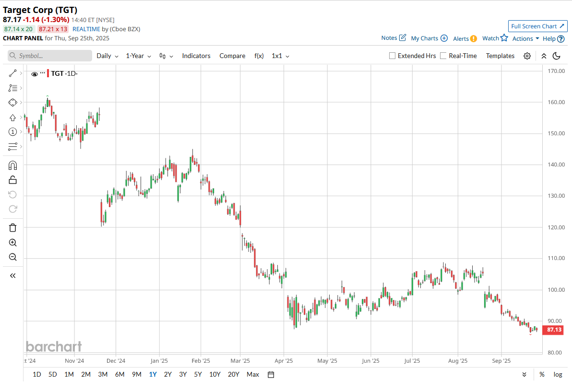Switch to dark mode moon icon

(x=557, y=56)
